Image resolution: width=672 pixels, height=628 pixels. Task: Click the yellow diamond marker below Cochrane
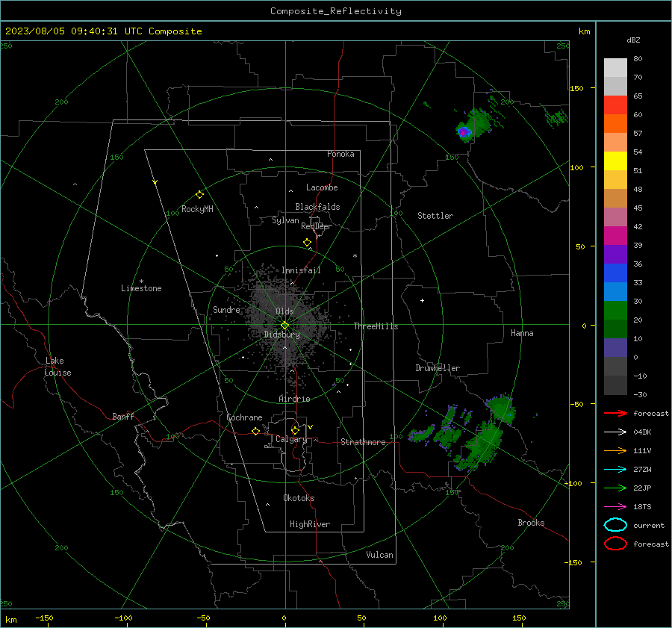(255, 432)
